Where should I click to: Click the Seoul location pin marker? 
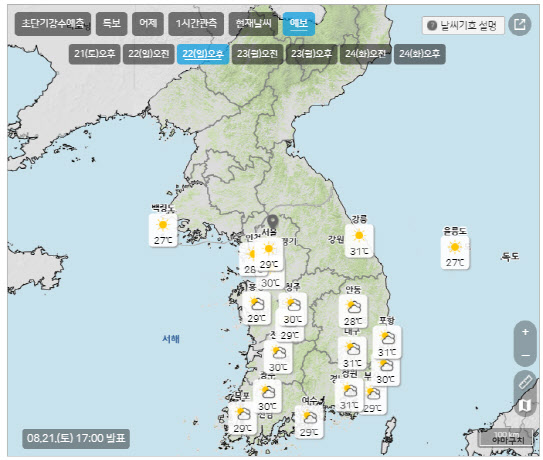(x=273, y=221)
